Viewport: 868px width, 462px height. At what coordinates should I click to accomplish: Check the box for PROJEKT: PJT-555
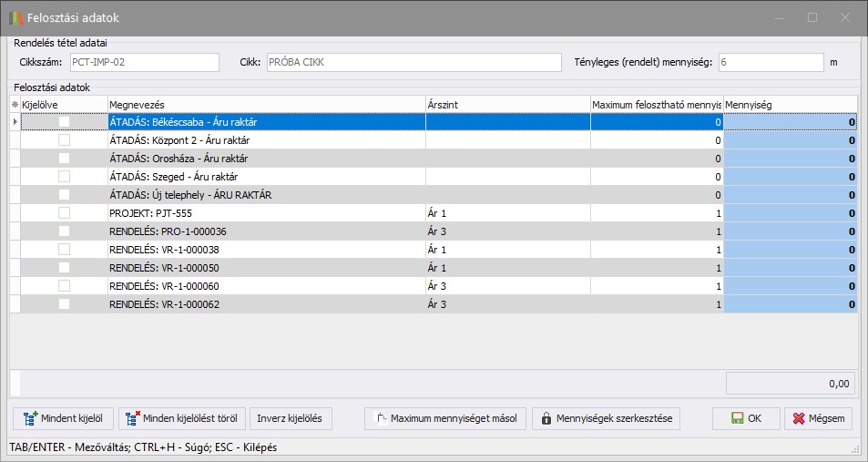point(64,213)
